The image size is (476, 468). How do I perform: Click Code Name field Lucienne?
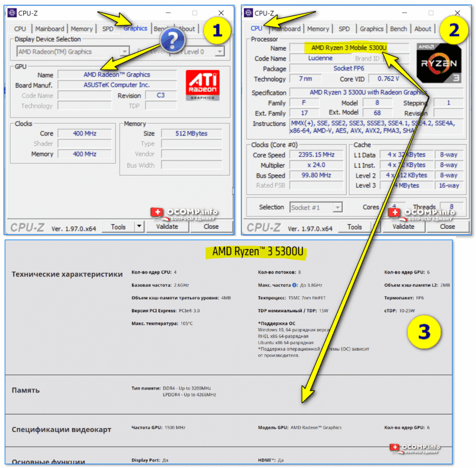coord(320,58)
